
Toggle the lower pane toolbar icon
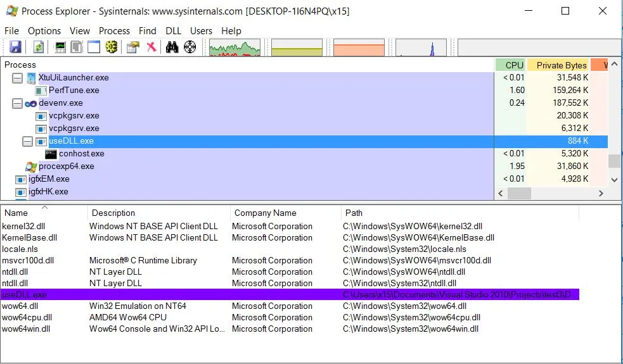coord(94,47)
